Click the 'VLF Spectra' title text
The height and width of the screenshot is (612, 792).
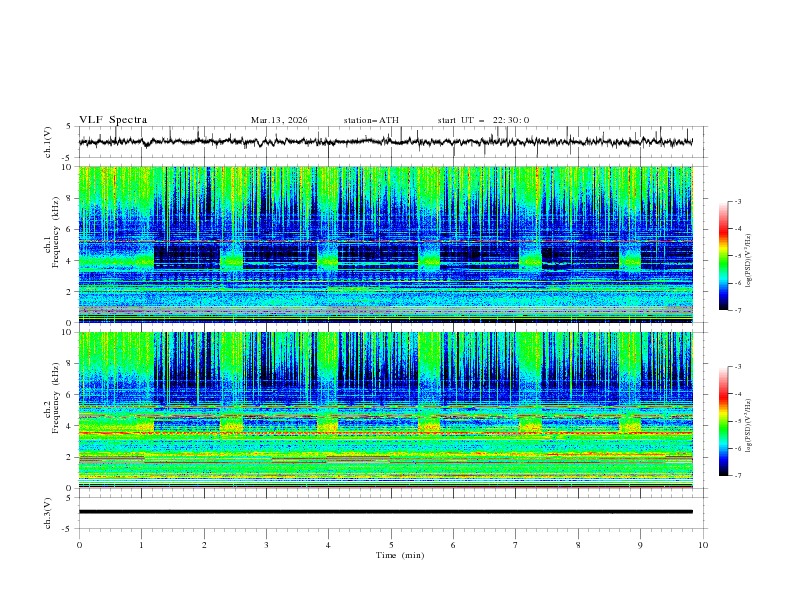pyautogui.click(x=113, y=120)
